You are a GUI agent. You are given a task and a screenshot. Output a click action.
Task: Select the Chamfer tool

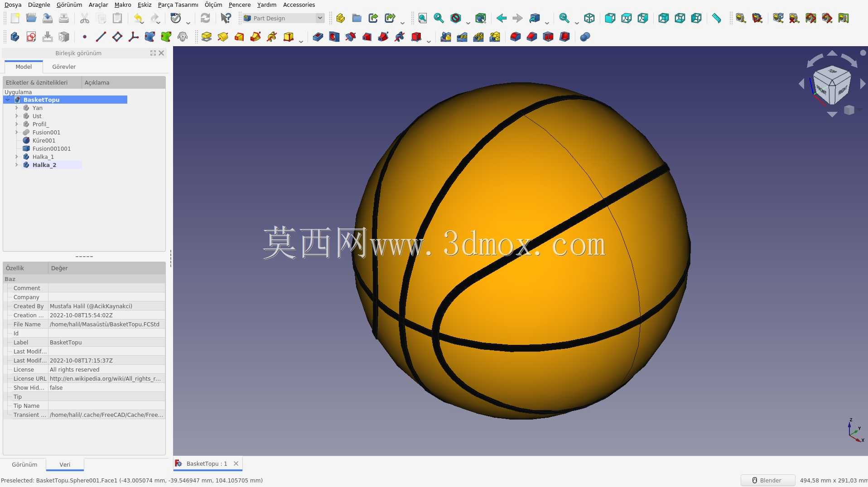532,37
